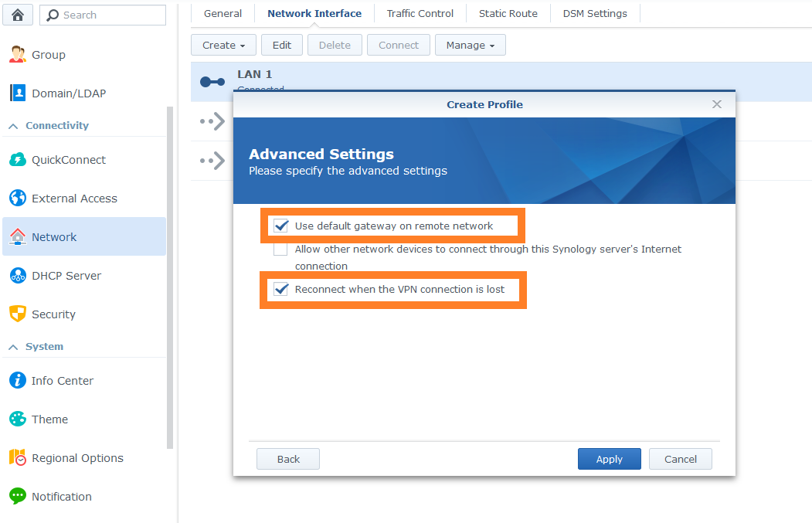Switch to the DSM Settings tab
812x523 pixels.
pyautogui.click(x=595, y=13)
